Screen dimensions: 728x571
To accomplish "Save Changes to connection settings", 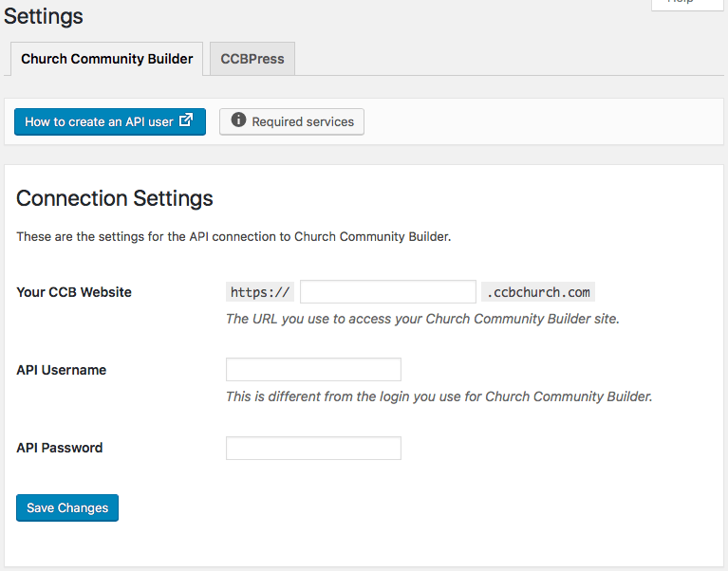I will pyautogui.click(x=67, y=507).
